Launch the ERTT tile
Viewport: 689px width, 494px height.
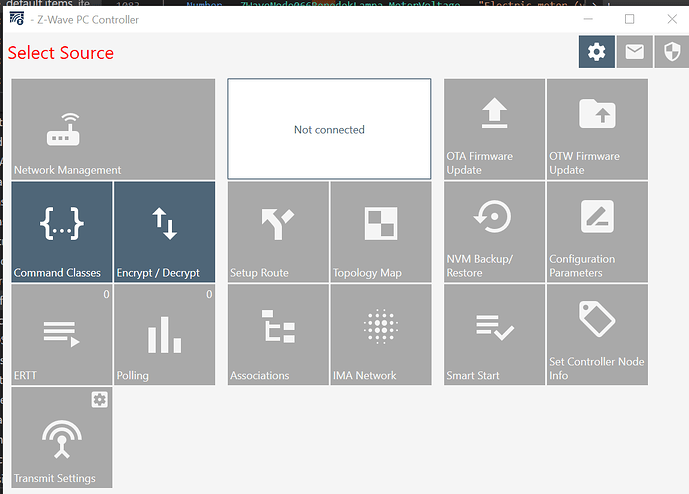click(x=62, y=335)
